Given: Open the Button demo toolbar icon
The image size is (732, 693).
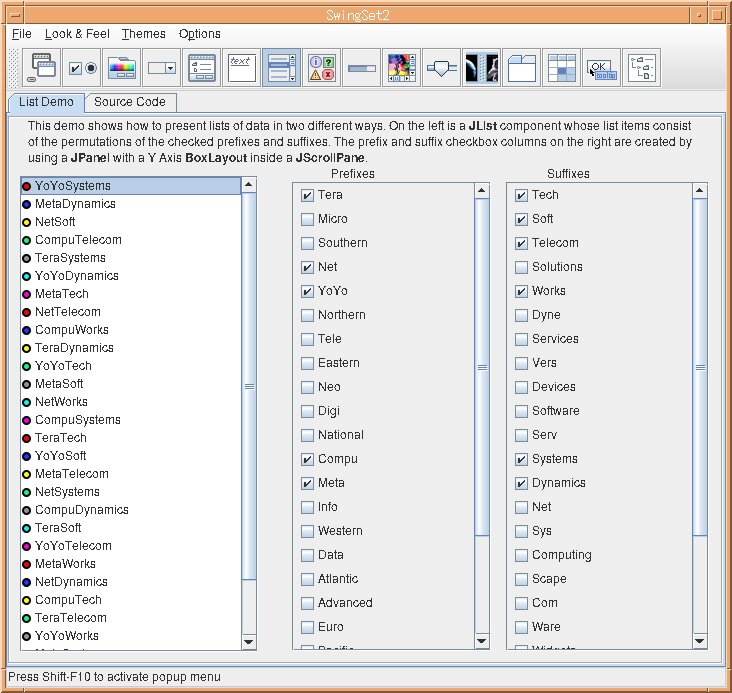Looking at the screenshot, I should tap(82, 68).
